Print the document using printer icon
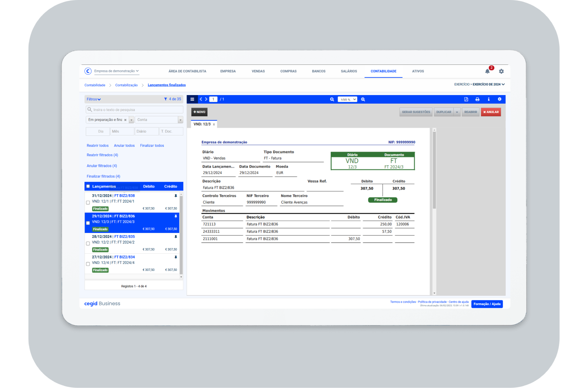The image size is (588, 388). coord(477,99)
